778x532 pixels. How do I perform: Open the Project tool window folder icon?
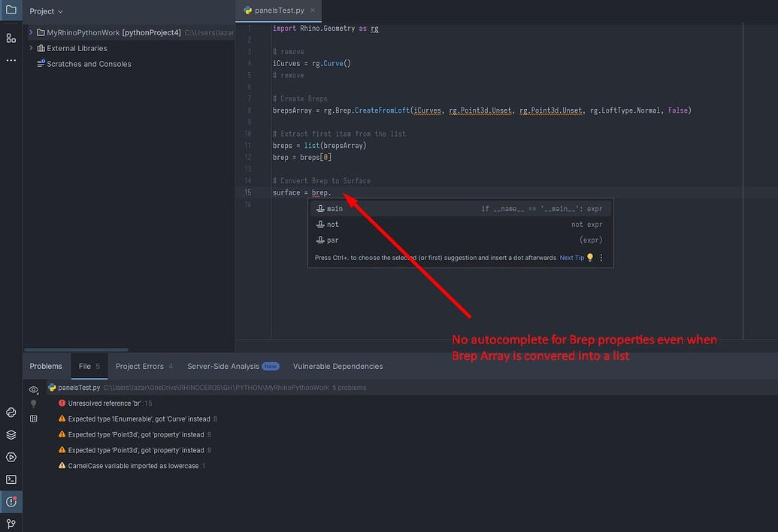(x=11, y=11)
